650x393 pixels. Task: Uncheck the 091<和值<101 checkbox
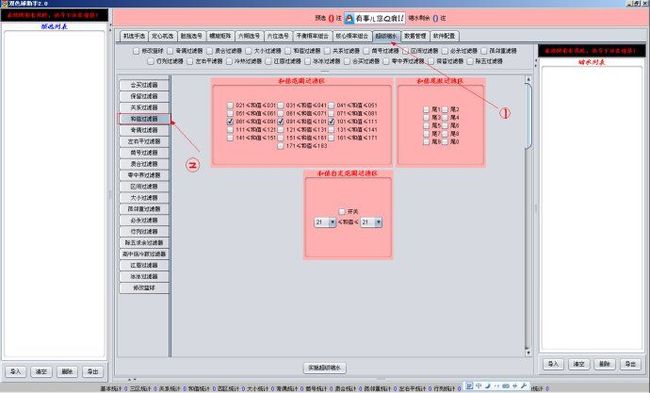click(x=281, y=121)
